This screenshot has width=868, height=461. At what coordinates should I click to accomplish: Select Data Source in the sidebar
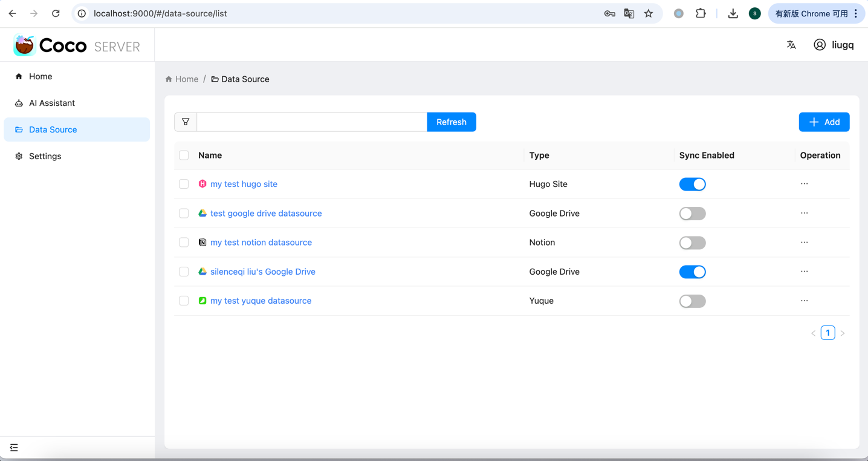[77, 129]
